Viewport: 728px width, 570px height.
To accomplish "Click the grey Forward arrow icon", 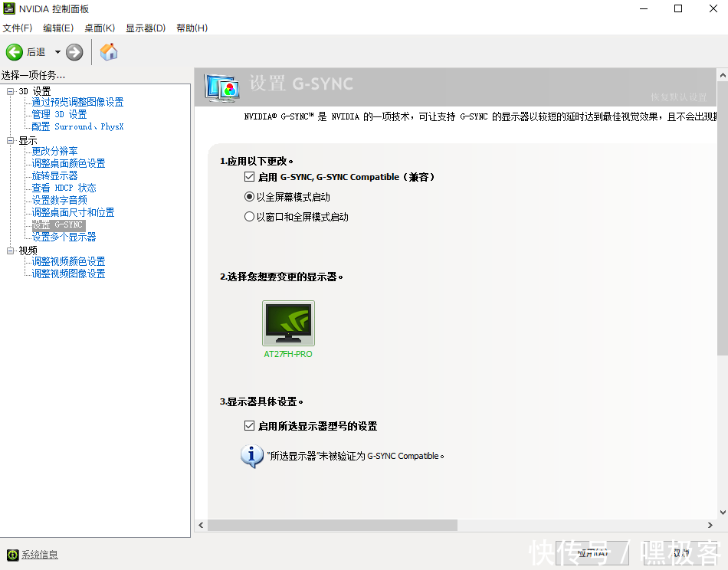I will click(x=74, y=52).
